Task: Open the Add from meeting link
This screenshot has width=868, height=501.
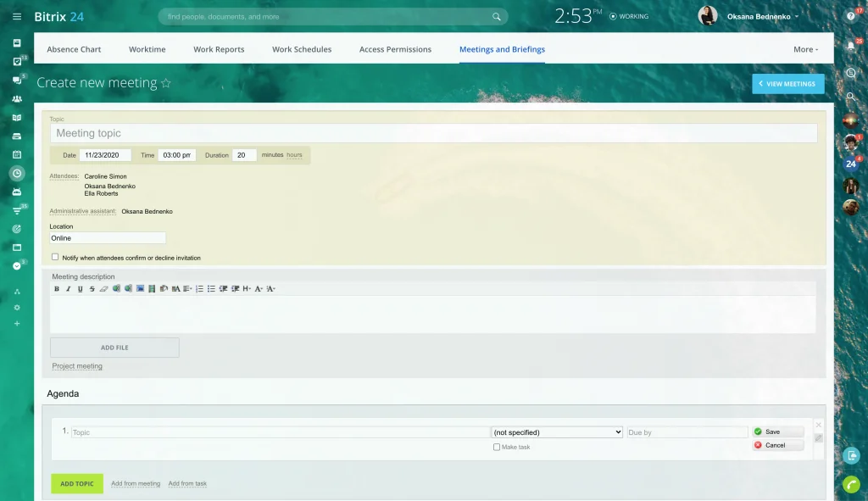Action: coord(136,483)
